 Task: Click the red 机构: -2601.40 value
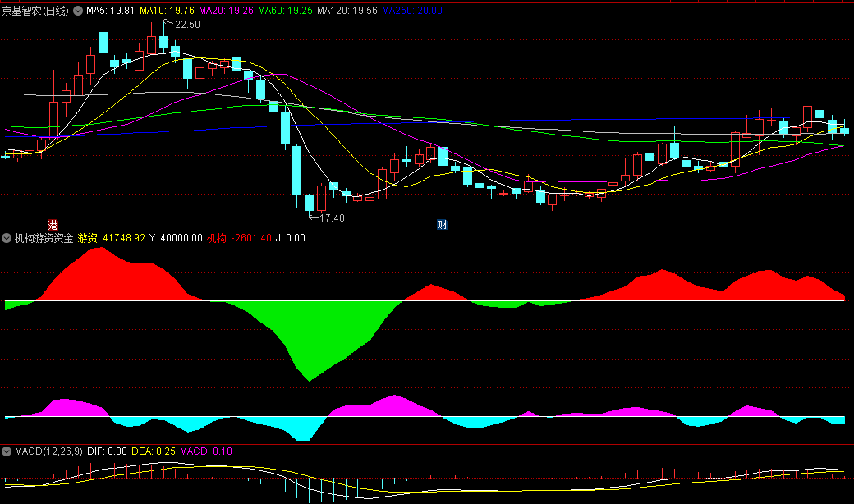pyautogui.click(x=239, y=238)
